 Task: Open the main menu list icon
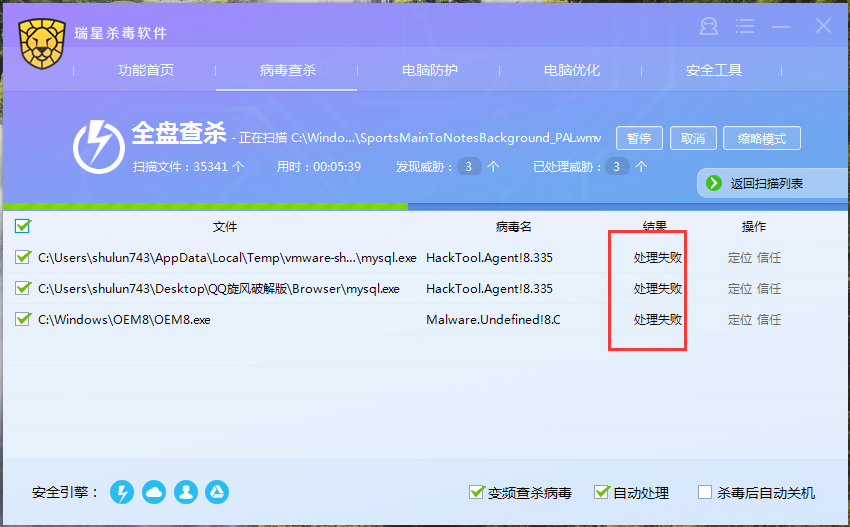point(745,26)
